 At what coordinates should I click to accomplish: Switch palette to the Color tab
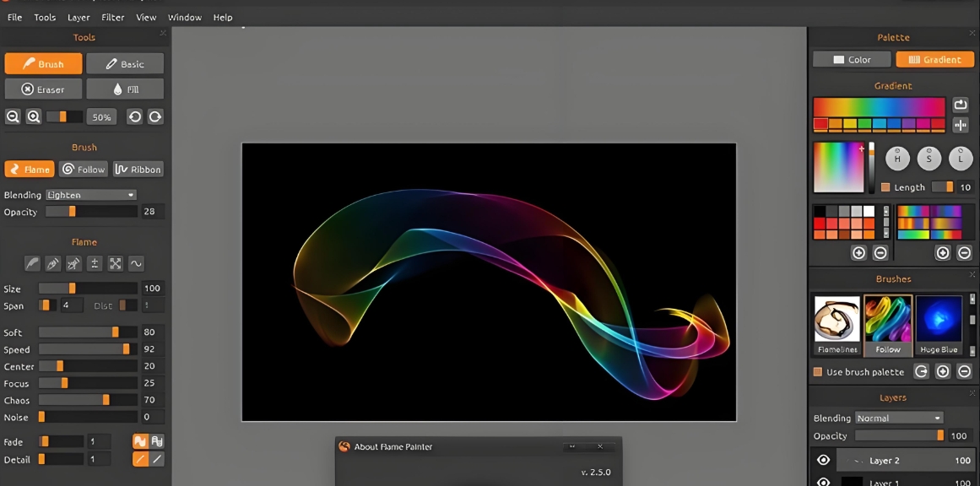coord(852,60)
